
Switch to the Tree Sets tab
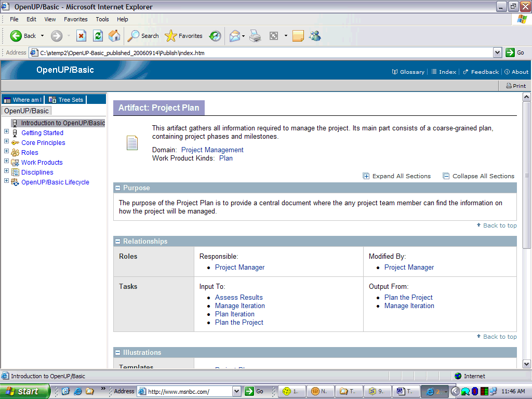point(66,100)
